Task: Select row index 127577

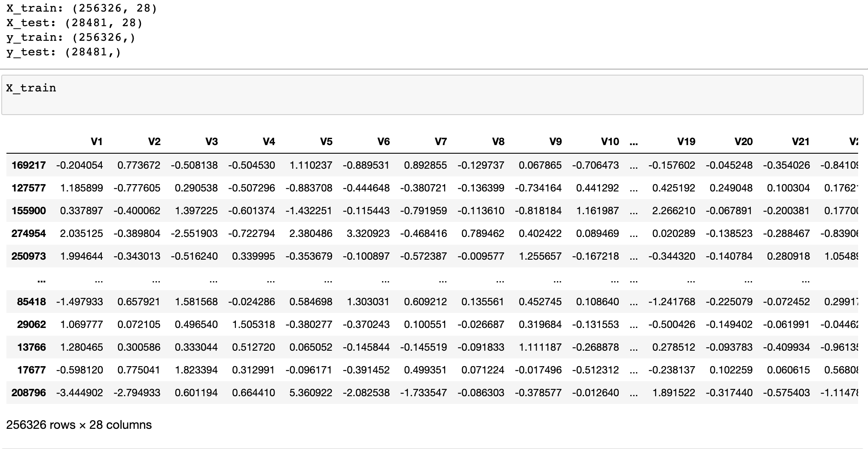Action: (x=28, y=188)
